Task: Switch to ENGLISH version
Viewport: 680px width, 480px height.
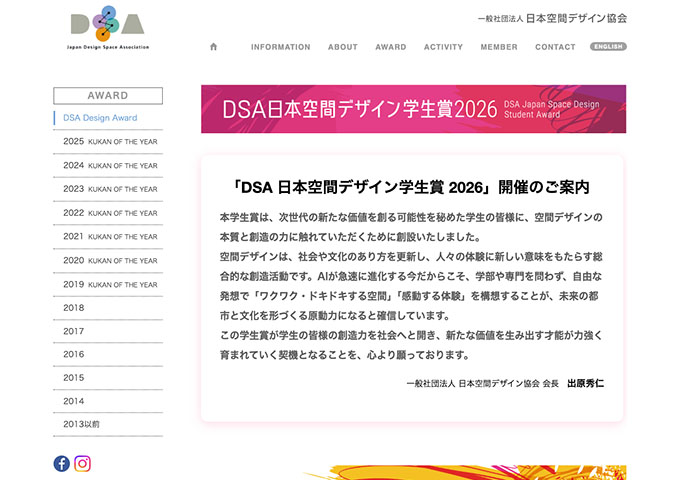Action: pos(608,46)
